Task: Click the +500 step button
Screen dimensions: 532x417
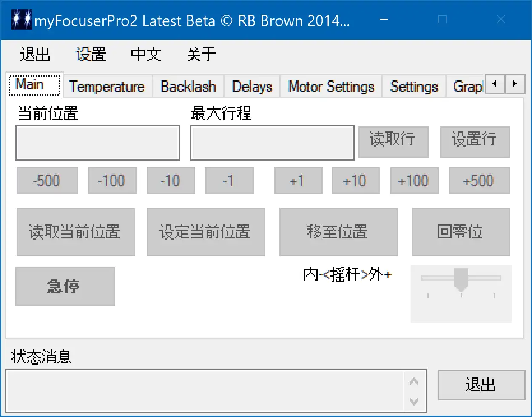Action: tap(480, 181)
